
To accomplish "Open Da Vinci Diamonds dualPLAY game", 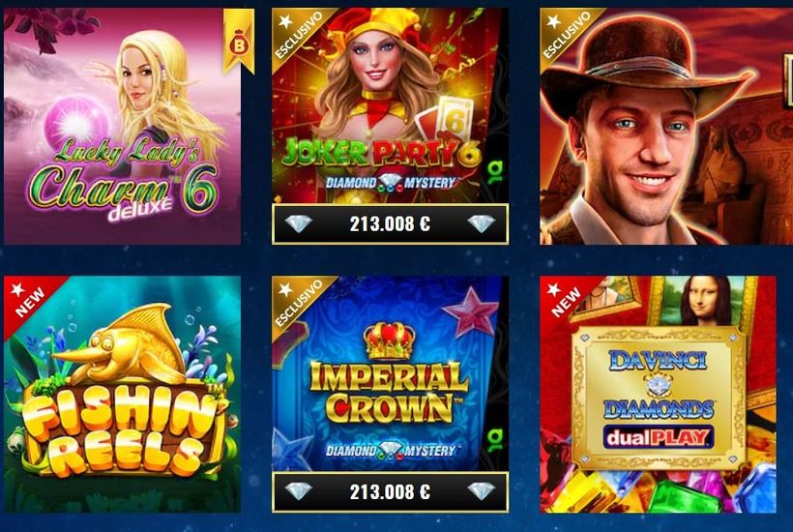I will coord(658,394).
